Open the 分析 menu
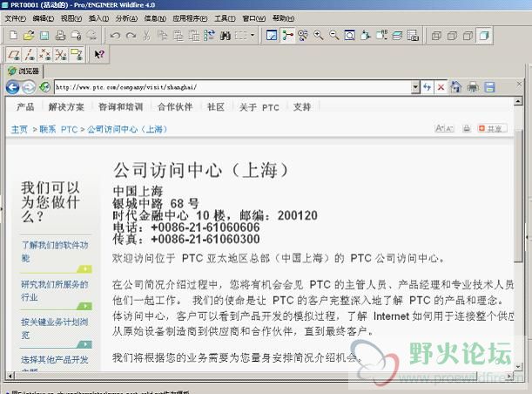Image resolution: width=532 pixels, height=394 pixels. pos(126,18)
